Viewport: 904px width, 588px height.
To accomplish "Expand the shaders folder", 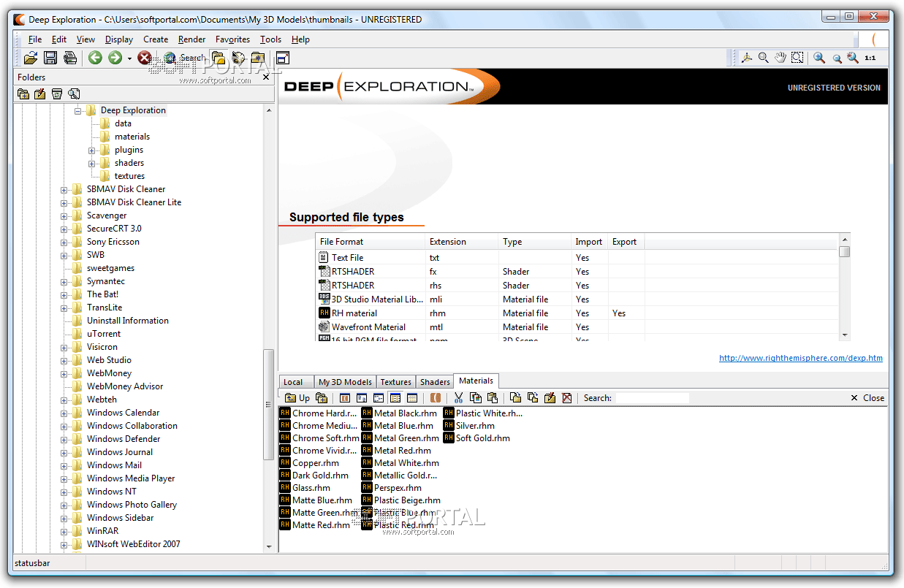I will click(92, 163).
